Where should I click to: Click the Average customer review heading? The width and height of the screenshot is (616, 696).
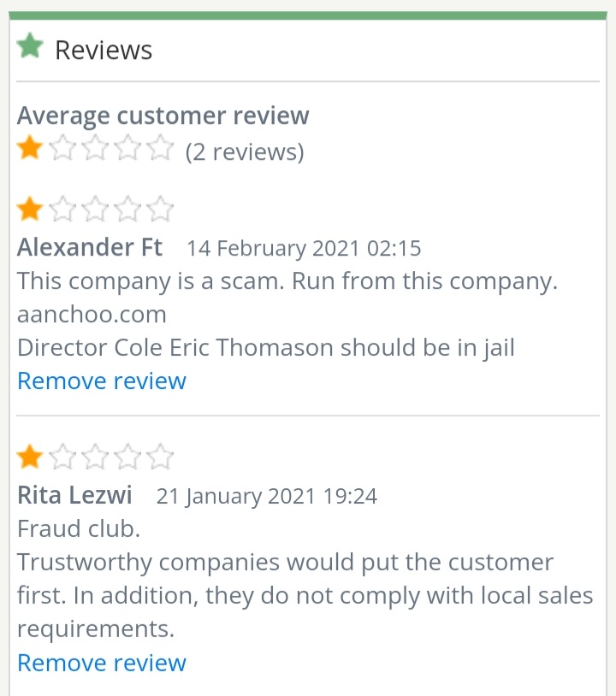click(163, 115)
